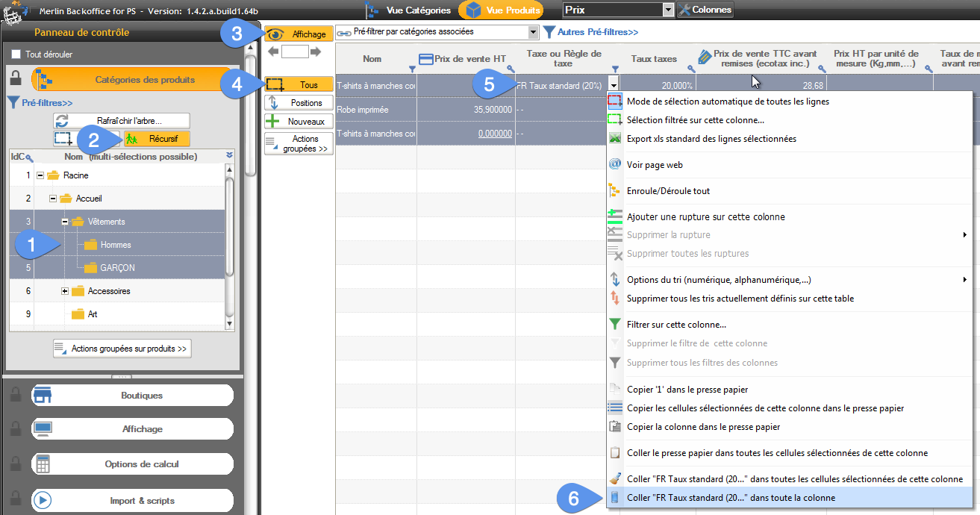Click the lock icon beside Catégories des produits
The image size is (980, 515).
tap(15, 79)
